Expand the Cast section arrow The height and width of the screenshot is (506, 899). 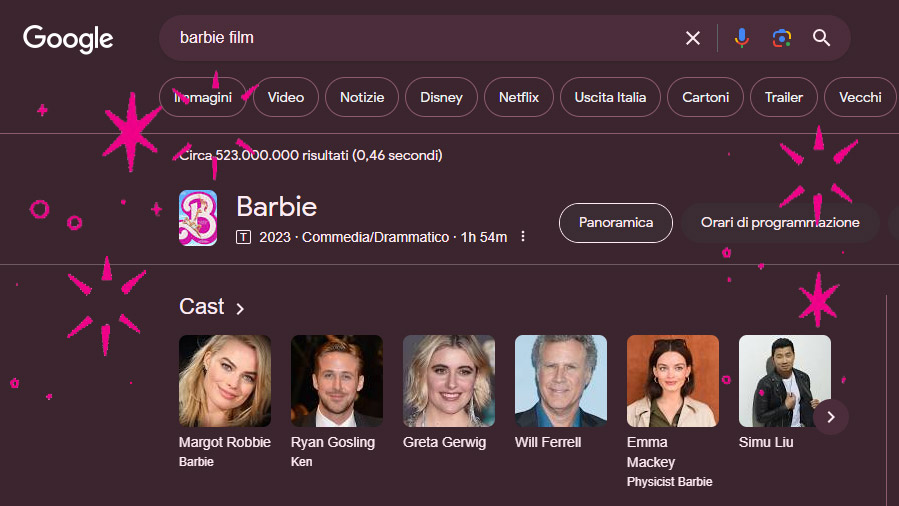(240, 309)
